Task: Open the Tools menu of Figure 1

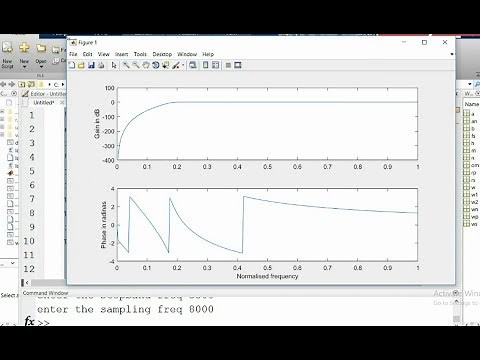Action: pos(140,54)
